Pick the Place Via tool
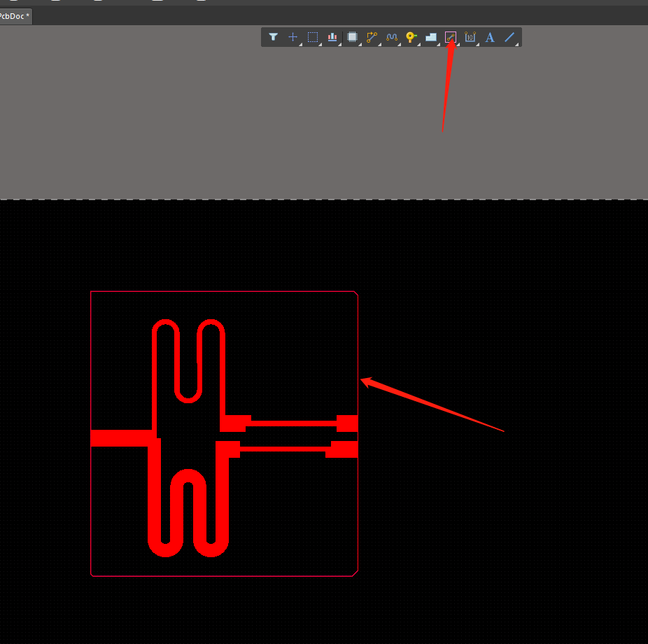 coord(411,37)
